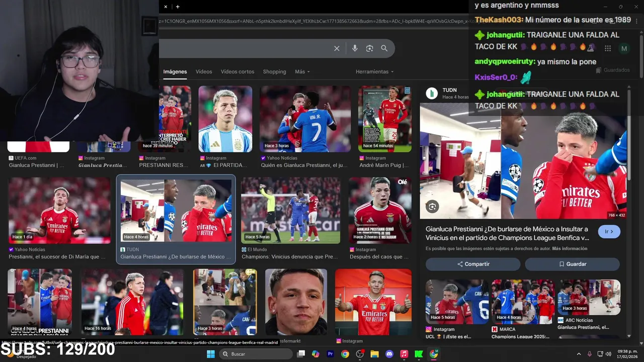This screenshot has width=644, height=362.
Task: Open the Kick app on taskbar
Action: [419, 354]
